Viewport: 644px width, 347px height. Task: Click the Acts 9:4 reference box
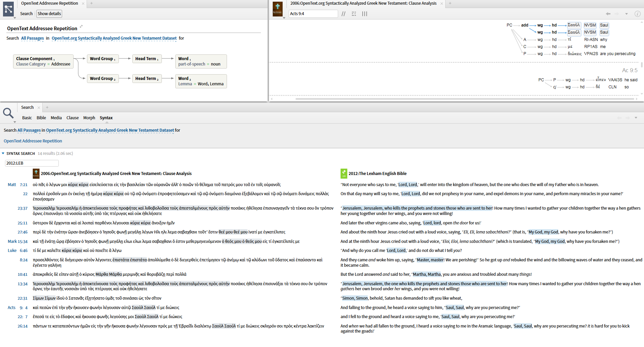(313, 14)
